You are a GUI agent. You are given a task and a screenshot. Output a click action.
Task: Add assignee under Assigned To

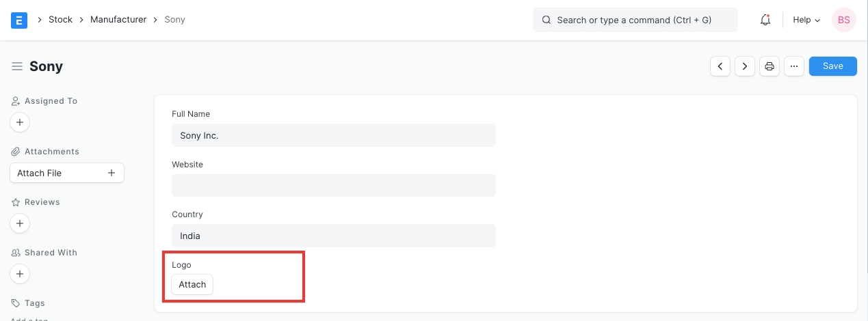(20, 123)
